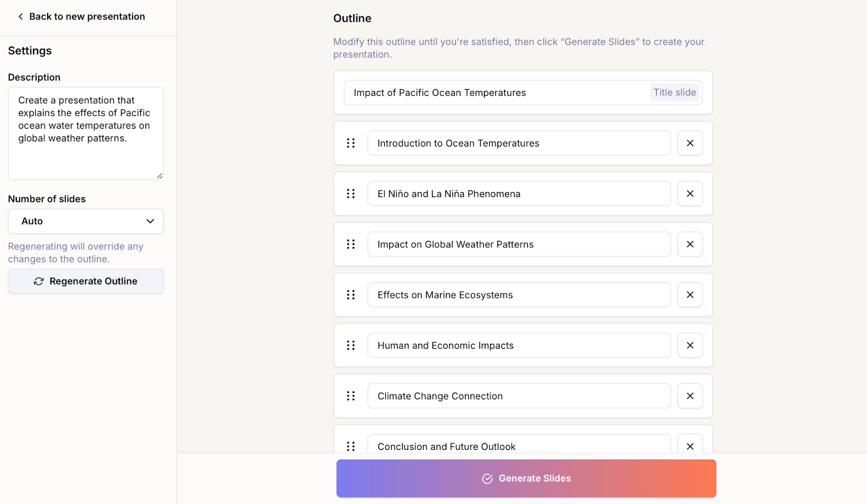Grab drag handle of El Niño and La Niña row

[351, 194]
